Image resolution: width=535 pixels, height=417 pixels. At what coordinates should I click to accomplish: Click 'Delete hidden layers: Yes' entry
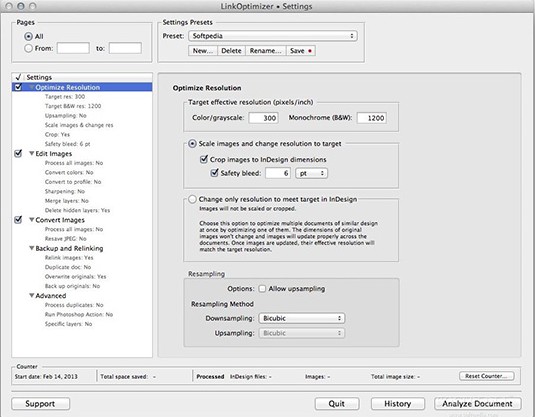(x=77, y=210)
